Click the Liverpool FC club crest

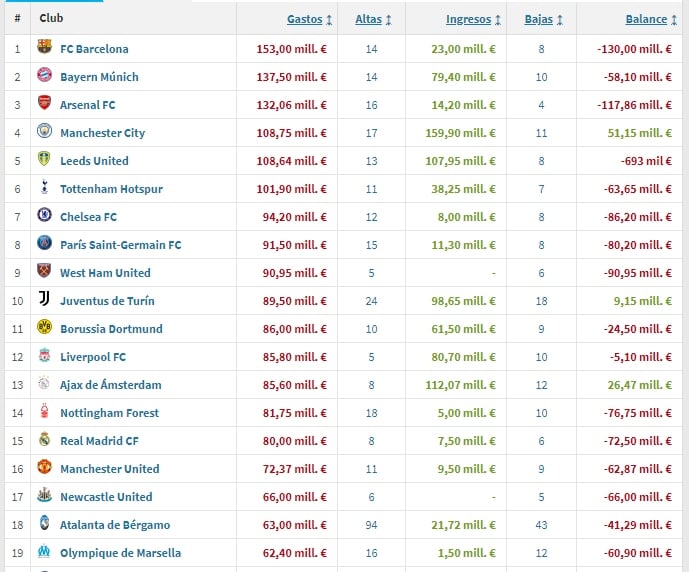[44, 355]
